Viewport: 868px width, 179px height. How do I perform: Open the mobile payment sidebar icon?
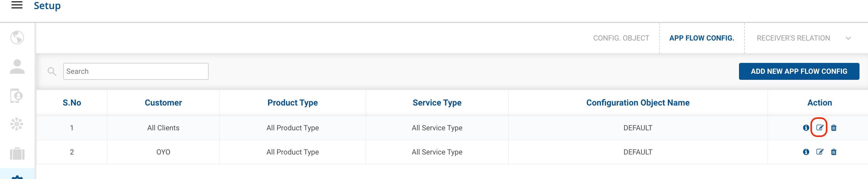[17, 96]
